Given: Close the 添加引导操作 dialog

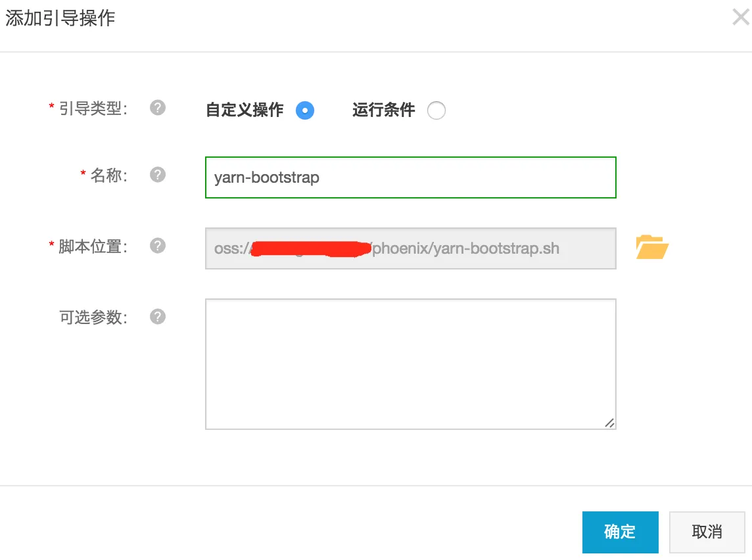Looking at the screenshot, I should pos(740,18).
